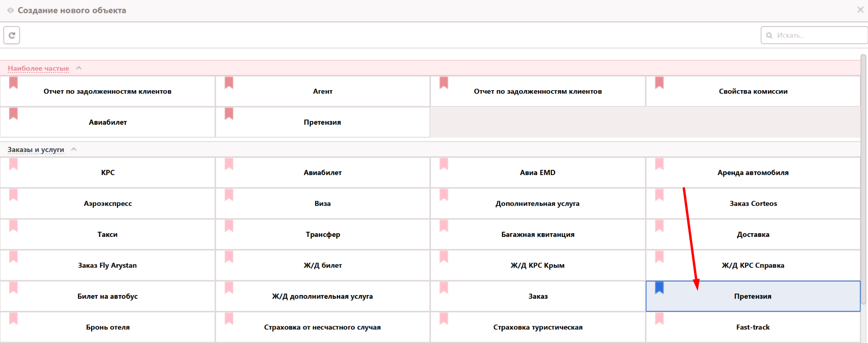Collapse the Заказы и услуги section chevron
The width and height of the screenshot is (868, 343).
(x=74, y=149)
